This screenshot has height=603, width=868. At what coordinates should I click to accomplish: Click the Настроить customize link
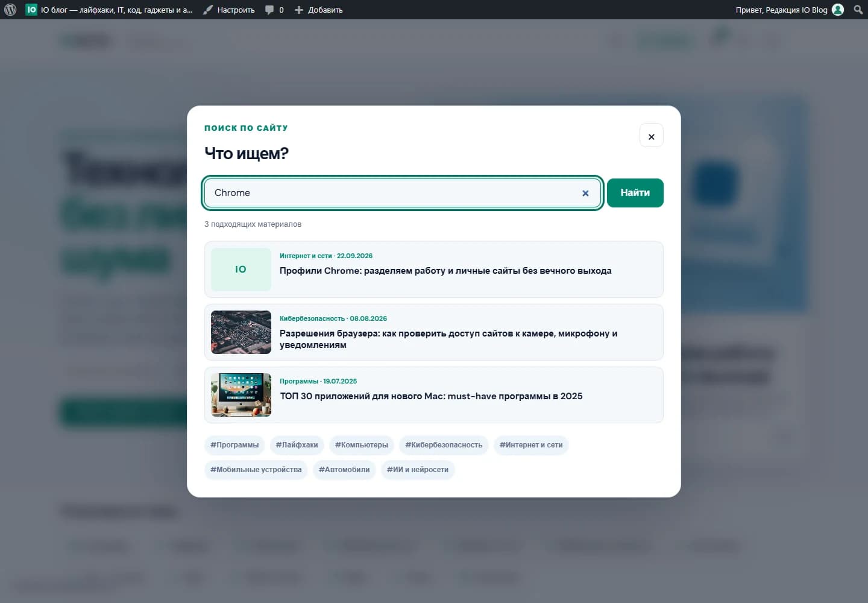228,10
